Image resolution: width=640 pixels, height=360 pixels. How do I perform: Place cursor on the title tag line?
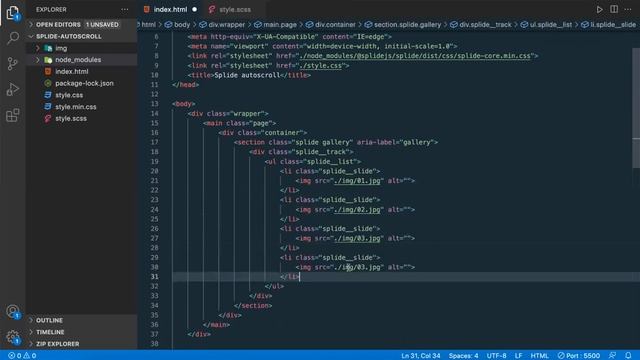coord(249,75)
